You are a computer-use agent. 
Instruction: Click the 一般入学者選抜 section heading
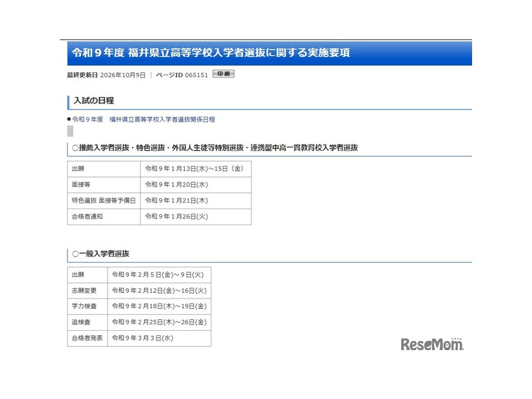coord(100,254)
